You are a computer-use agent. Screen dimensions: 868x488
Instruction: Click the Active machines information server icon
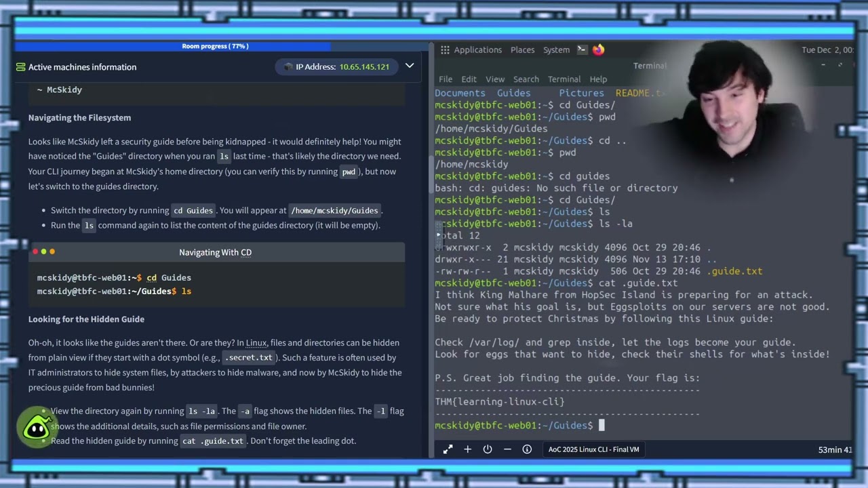[20, 67]
